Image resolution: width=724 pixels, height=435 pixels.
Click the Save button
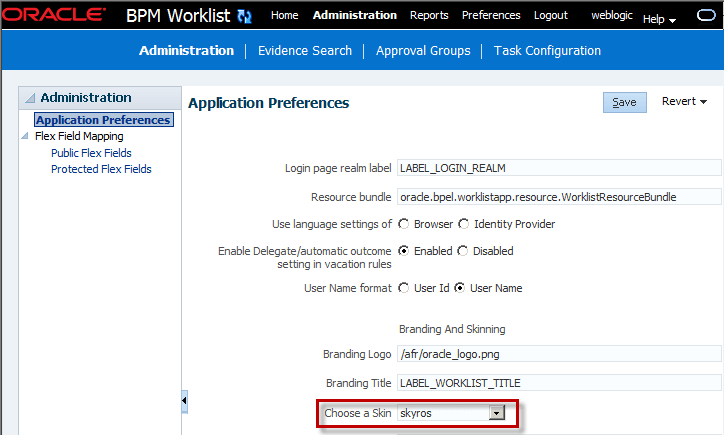624,103
